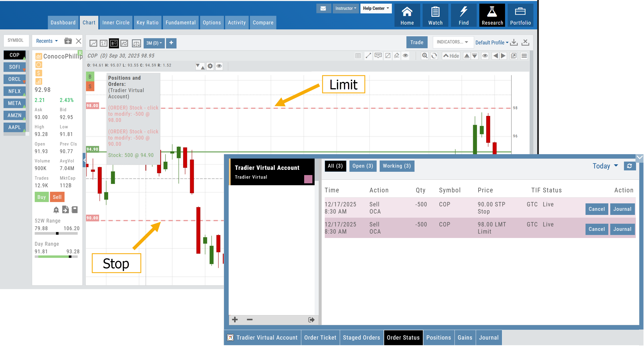Click the chart zoom magnifier icon
The height and width of the screenshot is (346, 644).
point(425,56)
